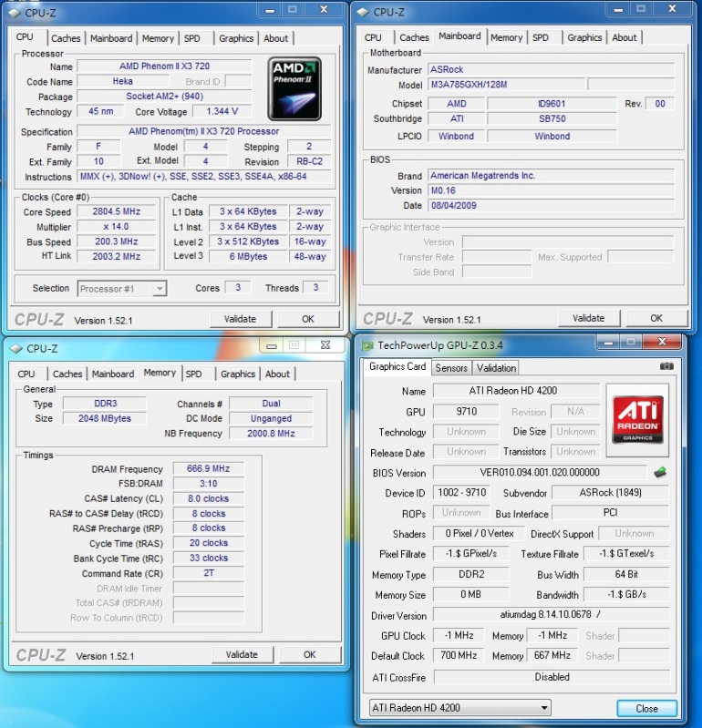Click the ATI CrossFire Disabled field

pos(552,677)
